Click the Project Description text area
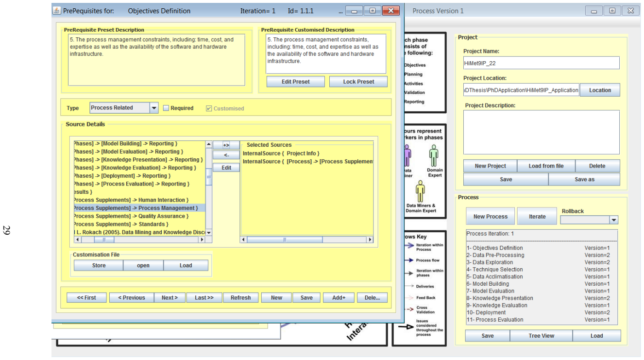Viewport: 644px width, 360px height. tap(541, 132)
